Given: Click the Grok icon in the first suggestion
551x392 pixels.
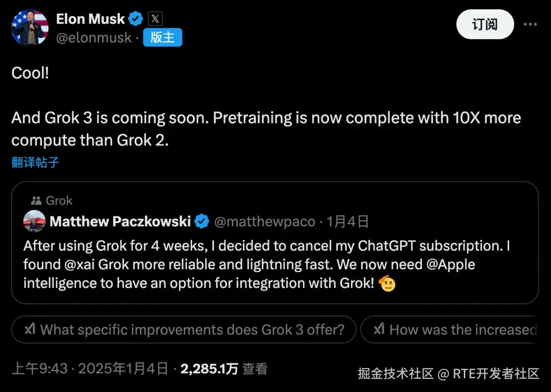Looking at the screenshot, I should click(x=30, y=330).
